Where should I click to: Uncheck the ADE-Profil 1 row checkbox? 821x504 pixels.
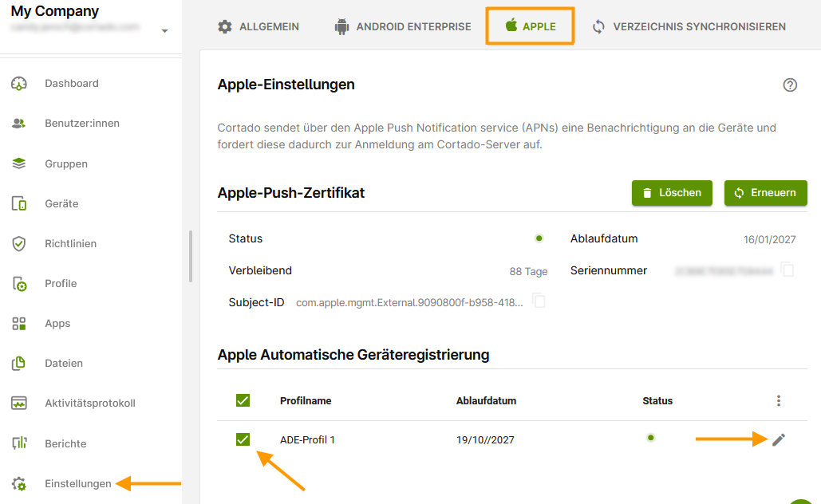click(x=243, y=439)
